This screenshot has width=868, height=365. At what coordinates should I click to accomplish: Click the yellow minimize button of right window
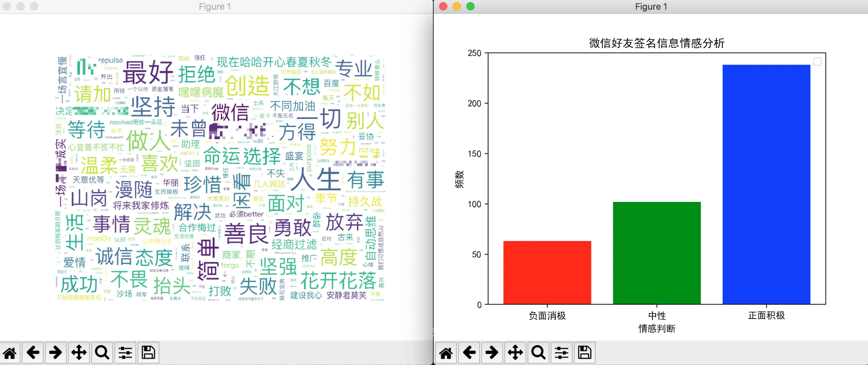pos(457,6)
